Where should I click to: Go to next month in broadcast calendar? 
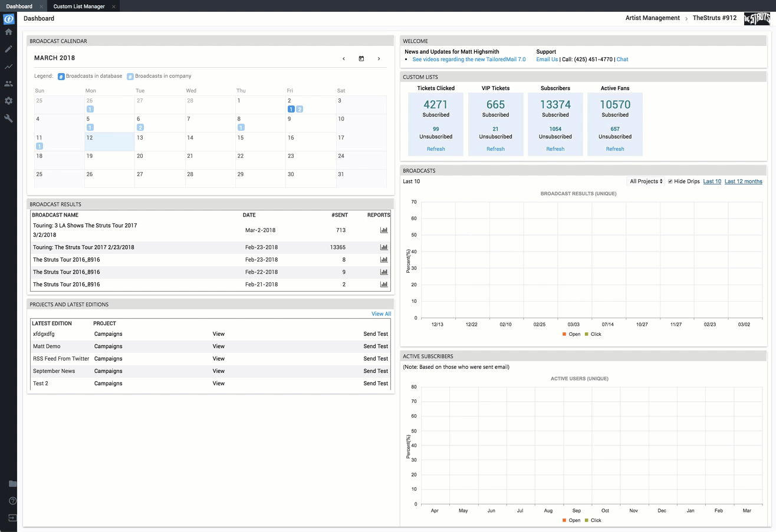point(379,58)
